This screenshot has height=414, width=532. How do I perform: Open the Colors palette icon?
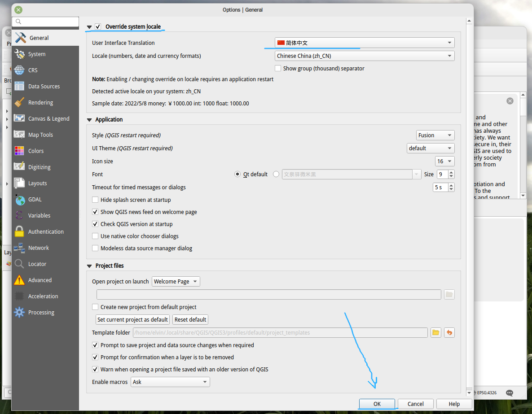[x=19, y=151]
